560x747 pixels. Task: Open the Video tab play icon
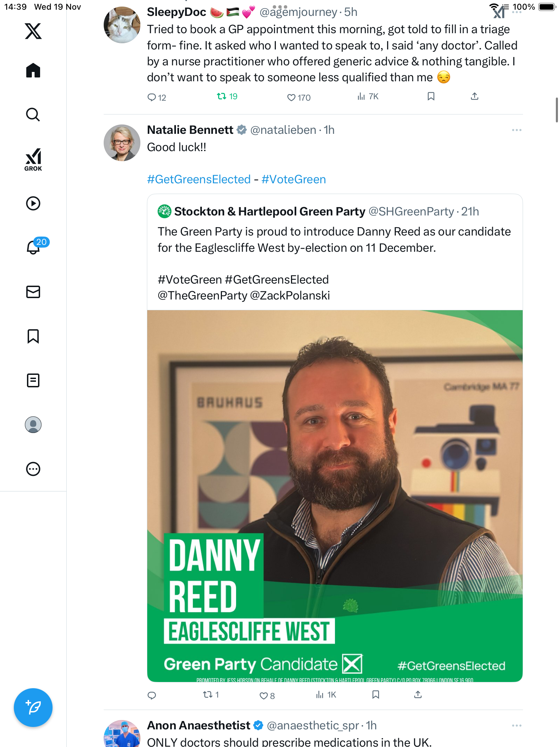(x=33, y=203)
